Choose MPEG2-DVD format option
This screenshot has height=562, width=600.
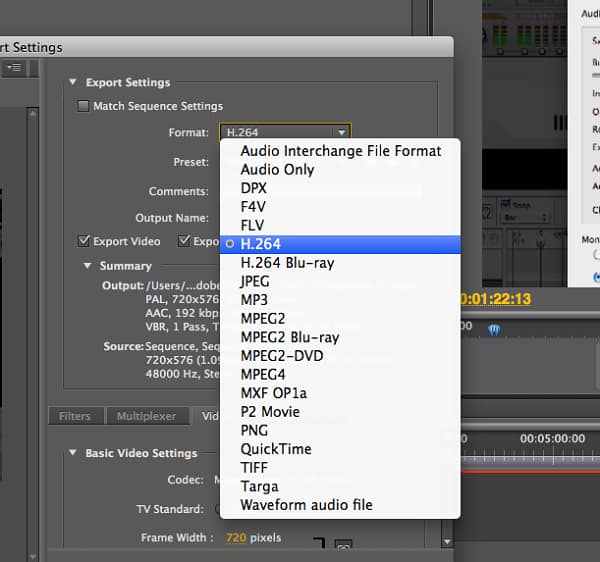[281, 356]
